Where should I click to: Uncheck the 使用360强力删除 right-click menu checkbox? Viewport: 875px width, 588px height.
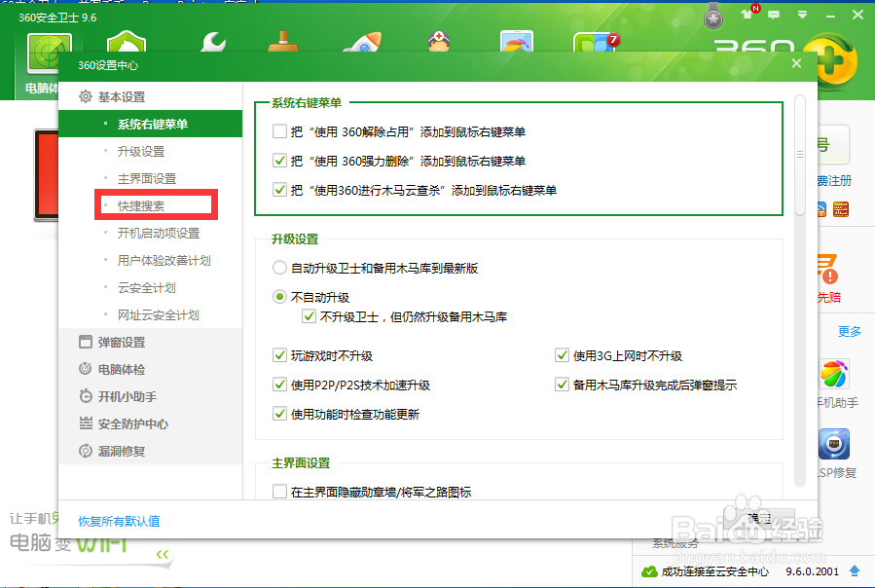279,161
